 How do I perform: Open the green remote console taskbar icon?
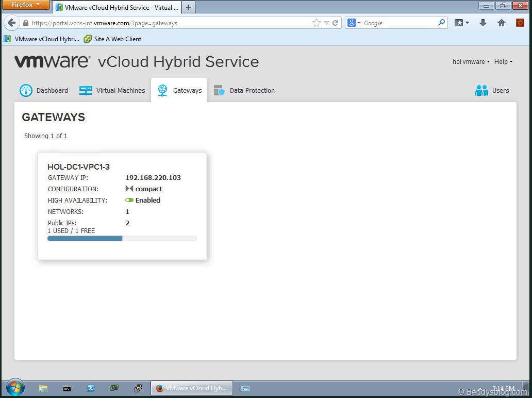114,388
